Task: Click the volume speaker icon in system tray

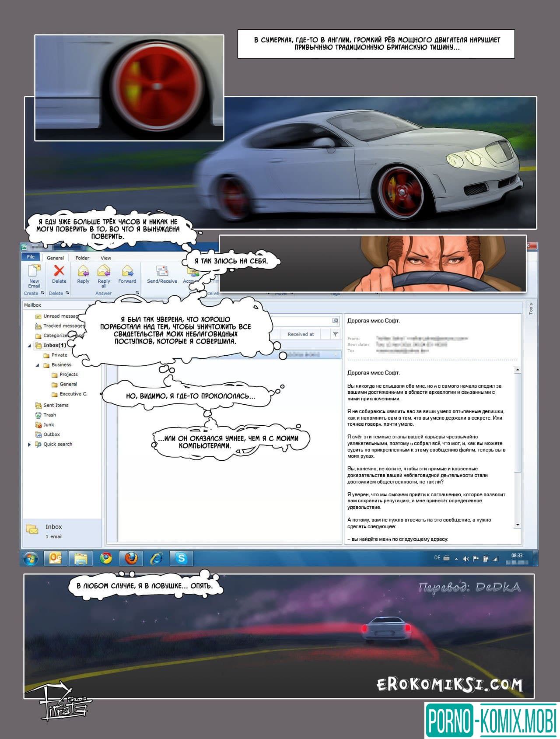Action: tap(466, 559)
